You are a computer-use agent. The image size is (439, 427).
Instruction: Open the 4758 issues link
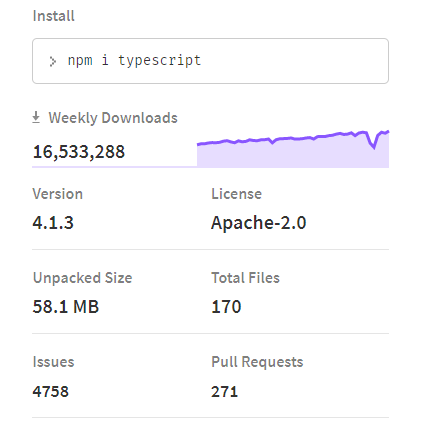[x=51, y=391]
